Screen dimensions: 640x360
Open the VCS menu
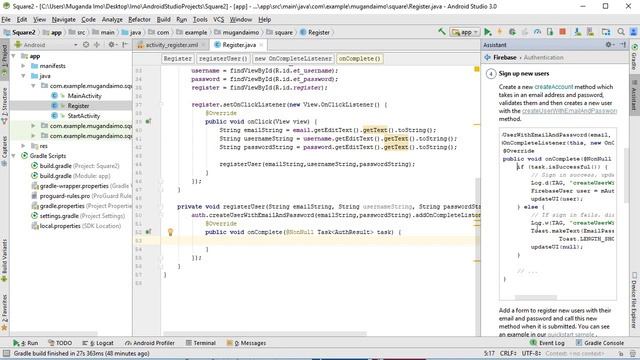(218, 19)
